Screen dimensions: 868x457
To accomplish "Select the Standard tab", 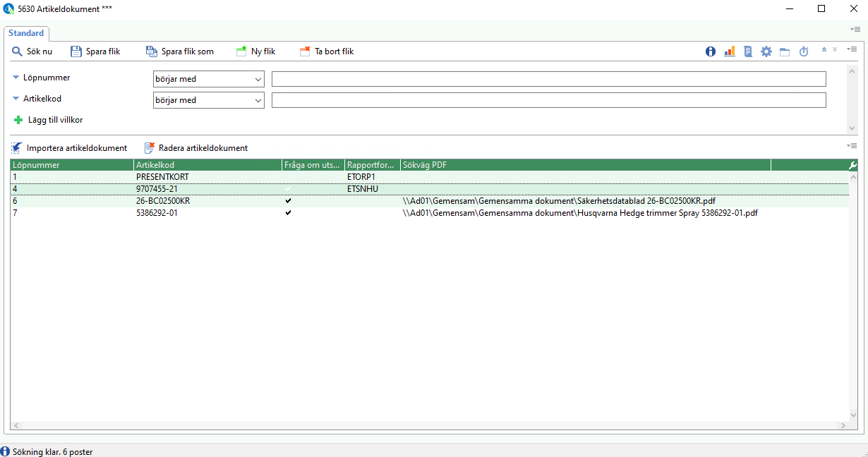I will point(26,33).
